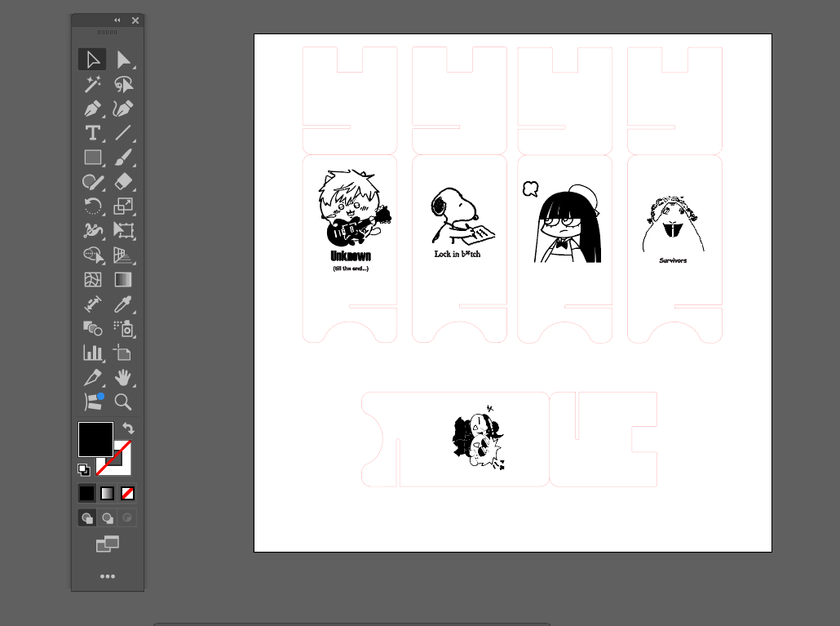
Task: Select the Pen tool
Action: click(92, 108)
